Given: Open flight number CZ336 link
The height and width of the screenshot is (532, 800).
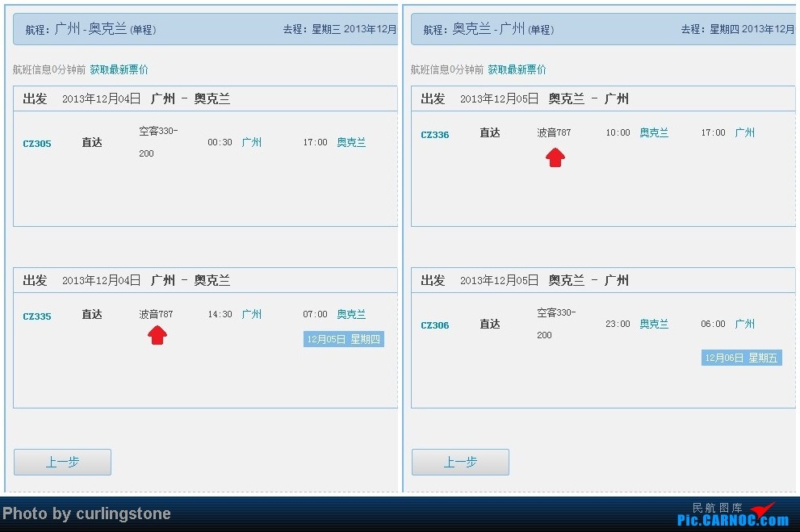Looking at the screenshot, I should point(434,135).
